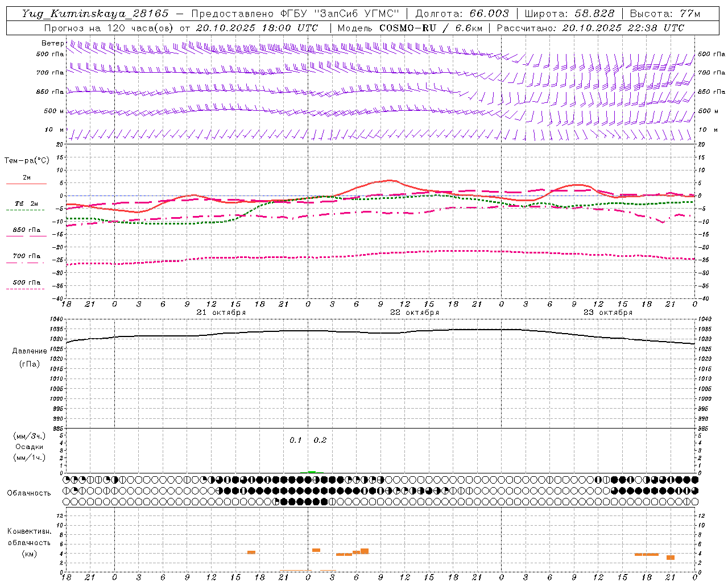The image size is (728, 582).
Task: Click the 2м temperature legend entry
Action: click(27, 177)
